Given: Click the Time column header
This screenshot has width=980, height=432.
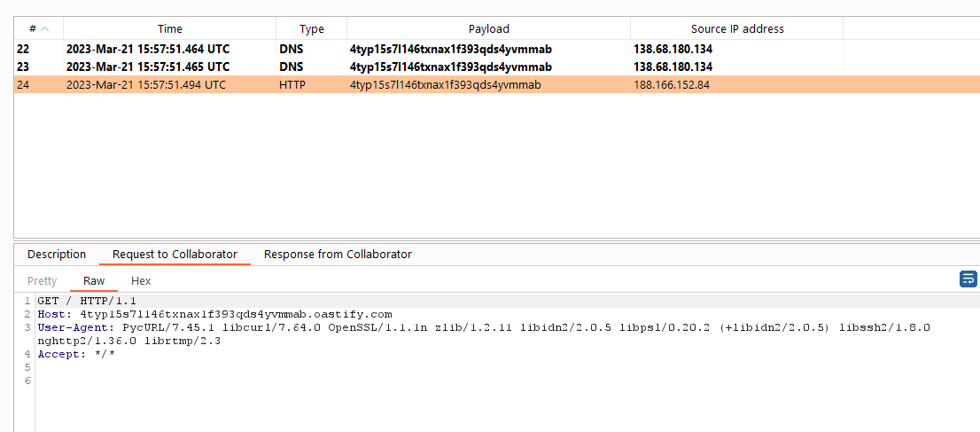Looking at the screenshot, I should point(169,29).
